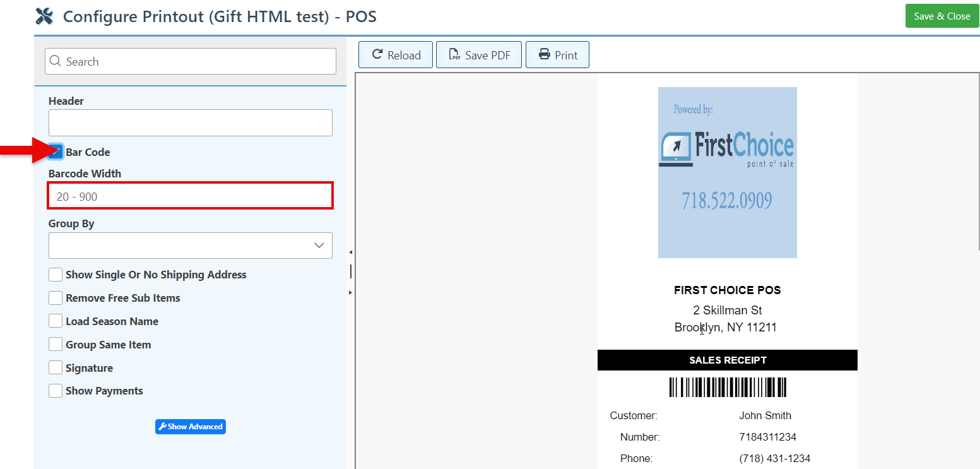This screenshot has width=980, height=469.
Task: Enable Show Single Or No Shipping Address
Action: [x=56, y=275]
